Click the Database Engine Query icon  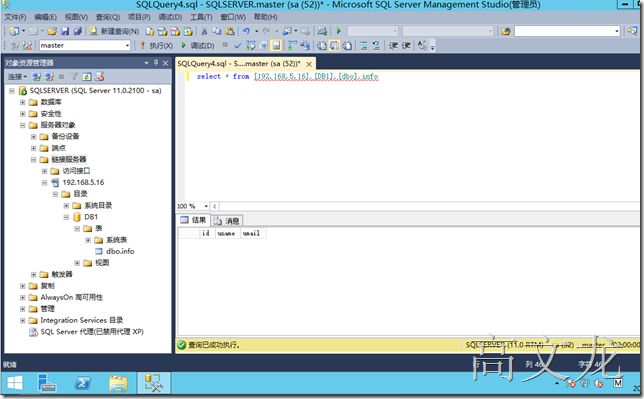(x=150, y=31)
